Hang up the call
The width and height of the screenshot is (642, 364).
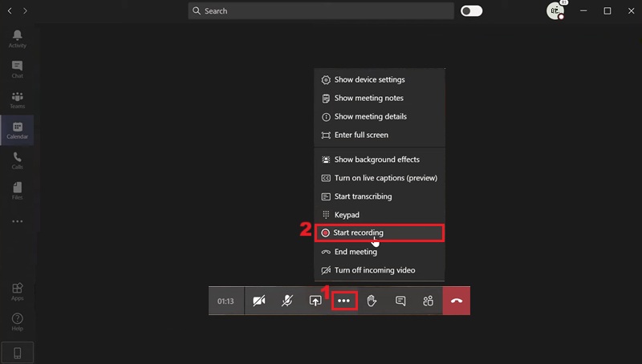click(456, 301)
